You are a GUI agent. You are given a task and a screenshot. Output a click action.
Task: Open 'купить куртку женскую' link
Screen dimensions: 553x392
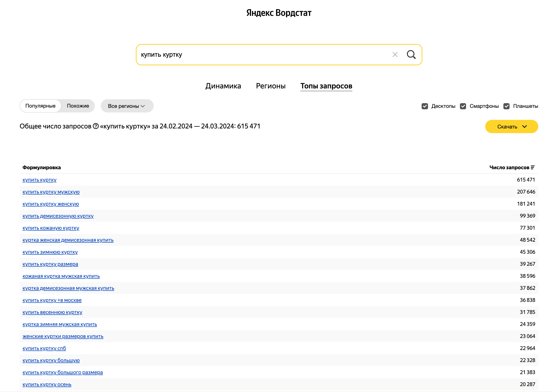pos(51,204)
